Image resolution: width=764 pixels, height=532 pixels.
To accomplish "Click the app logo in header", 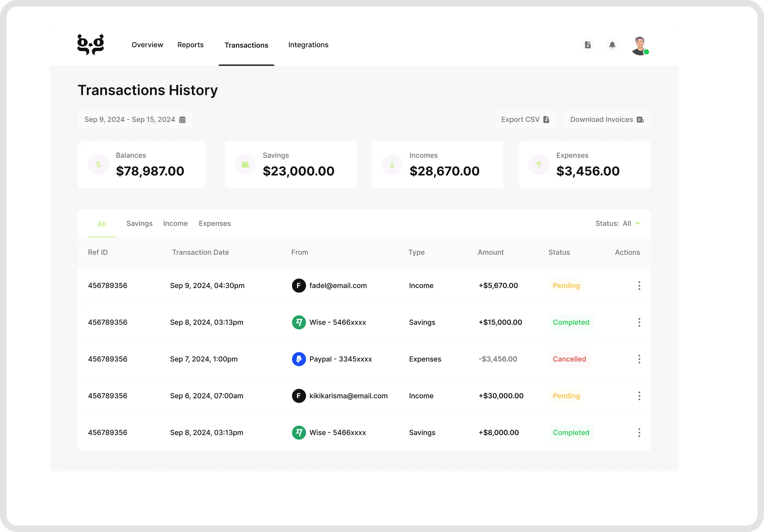I will pyautogui.click(x=90, y=45).
